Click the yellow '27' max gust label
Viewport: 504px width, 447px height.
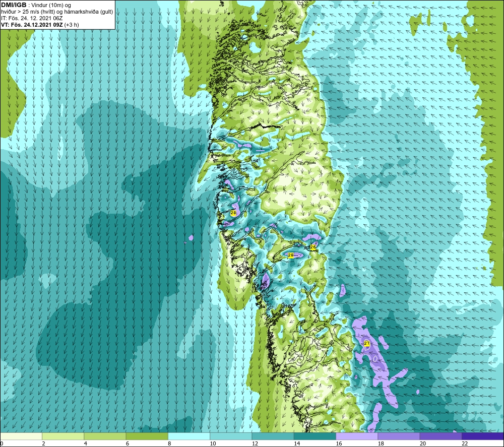point(367,344)
